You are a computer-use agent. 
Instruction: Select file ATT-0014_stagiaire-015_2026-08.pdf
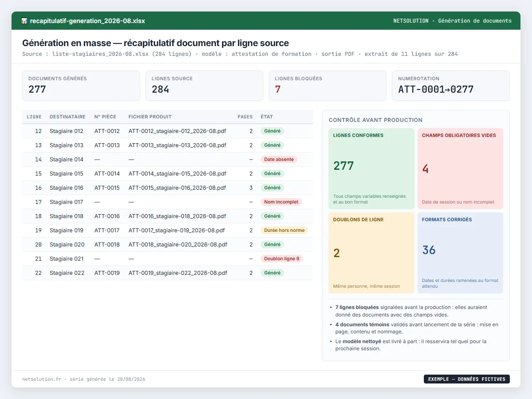(x=177, y=174)
